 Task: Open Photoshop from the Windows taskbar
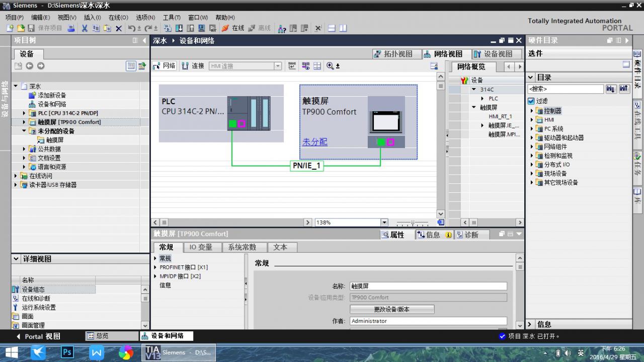tap(67, 352)
